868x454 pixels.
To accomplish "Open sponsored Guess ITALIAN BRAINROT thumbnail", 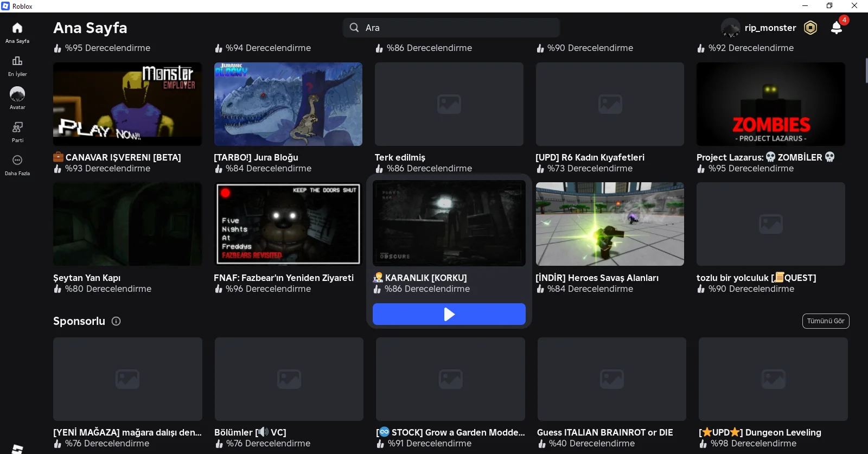I will coord(611,379).
